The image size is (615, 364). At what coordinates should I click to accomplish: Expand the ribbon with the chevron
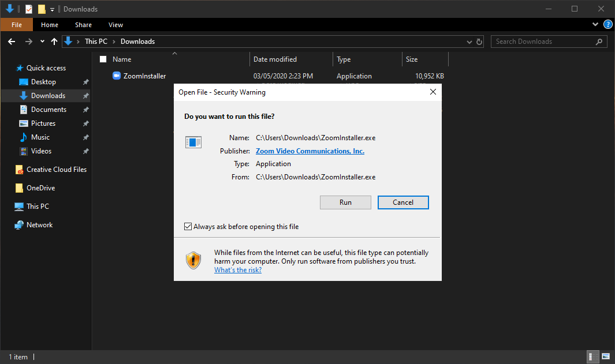[x=595, y=24]
